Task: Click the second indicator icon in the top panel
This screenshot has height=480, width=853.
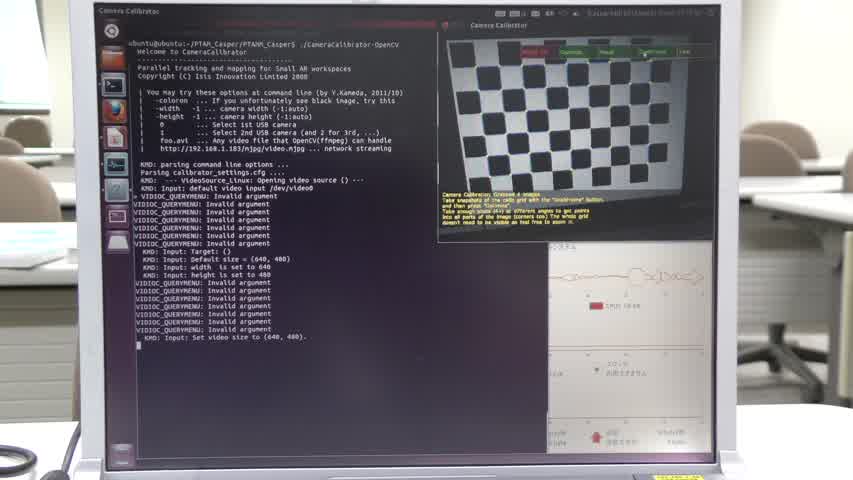Action: 515,13
